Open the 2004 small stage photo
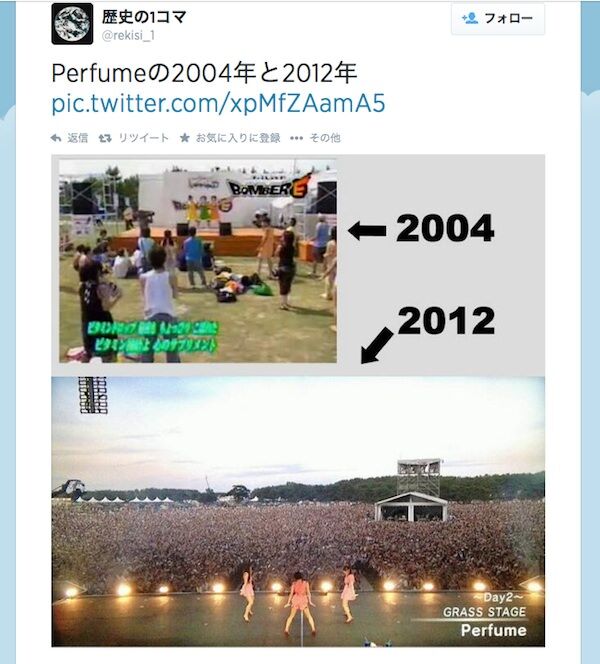This screenshot has width=600, height=664. point(198,261)
